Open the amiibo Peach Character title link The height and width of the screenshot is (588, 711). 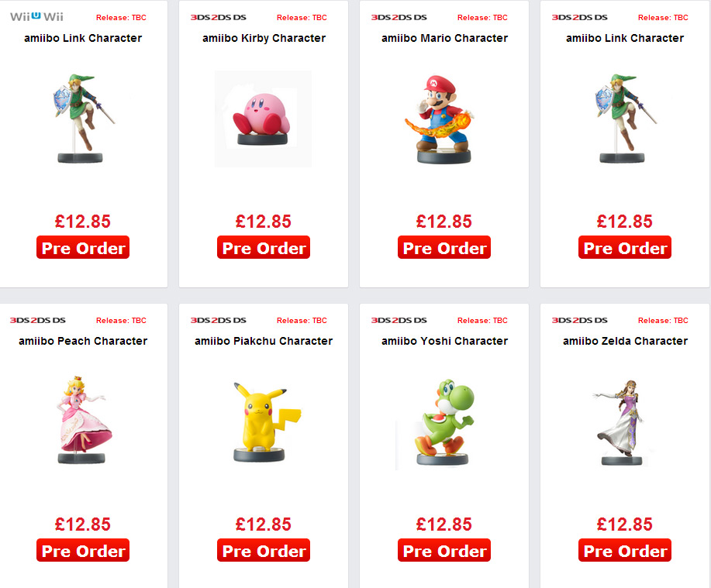pos(83,341)
